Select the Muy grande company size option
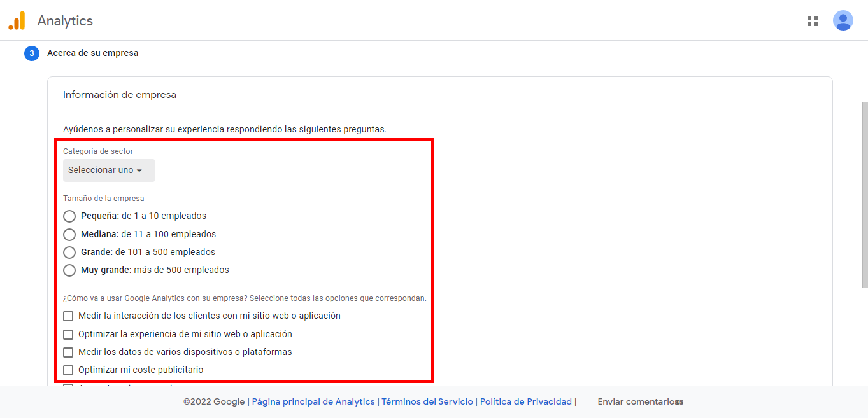The height and width of the screenshot is (418, 868). tap(69, 270)
